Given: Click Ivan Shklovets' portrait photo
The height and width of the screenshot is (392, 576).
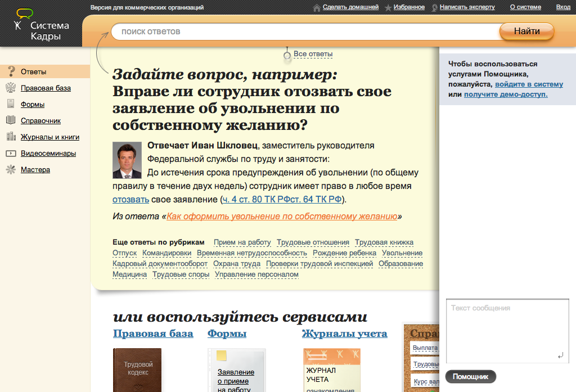Looking at the screenshot, I should [x=127, y=160].
